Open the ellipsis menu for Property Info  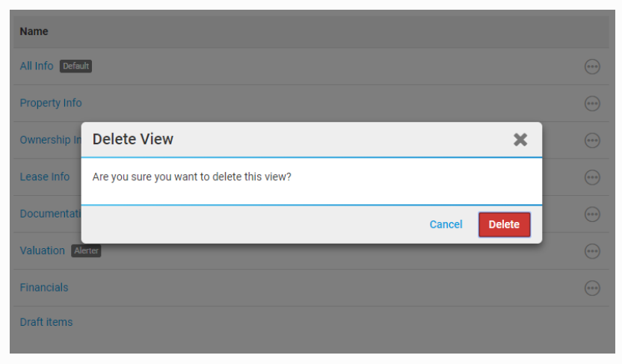[592, 103]
